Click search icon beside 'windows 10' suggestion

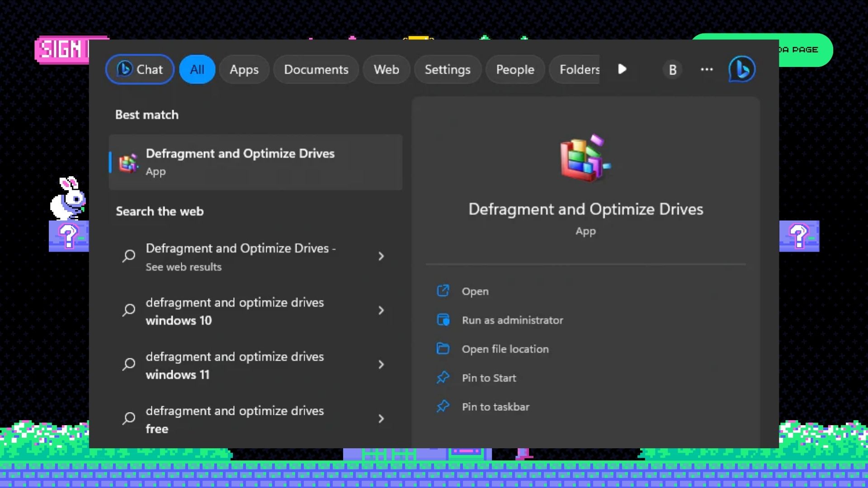tap(128, 310)
